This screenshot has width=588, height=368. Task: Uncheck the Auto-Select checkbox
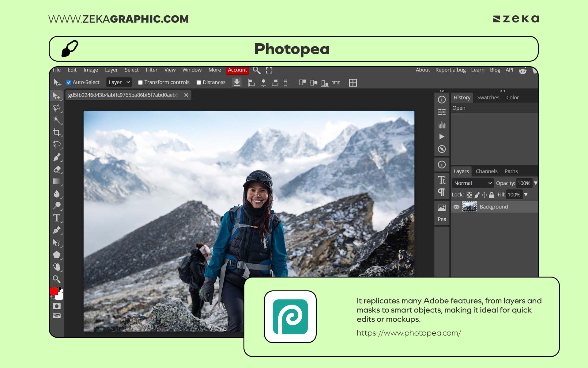pos(69,82)
